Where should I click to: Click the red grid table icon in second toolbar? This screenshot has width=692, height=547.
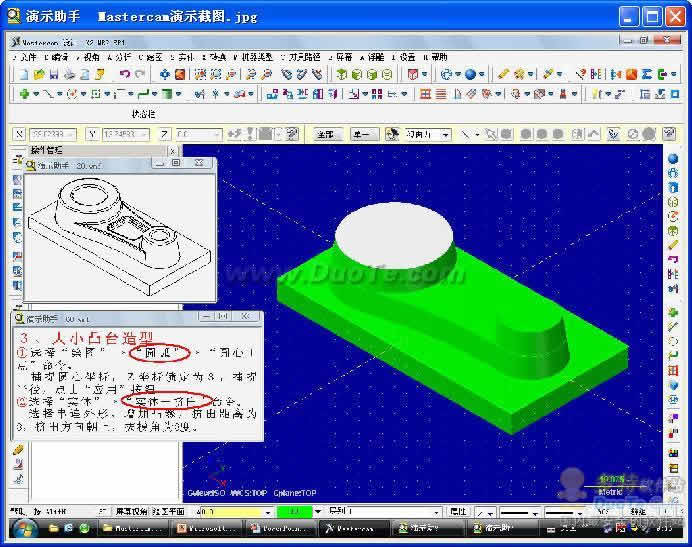pos(425,94)
